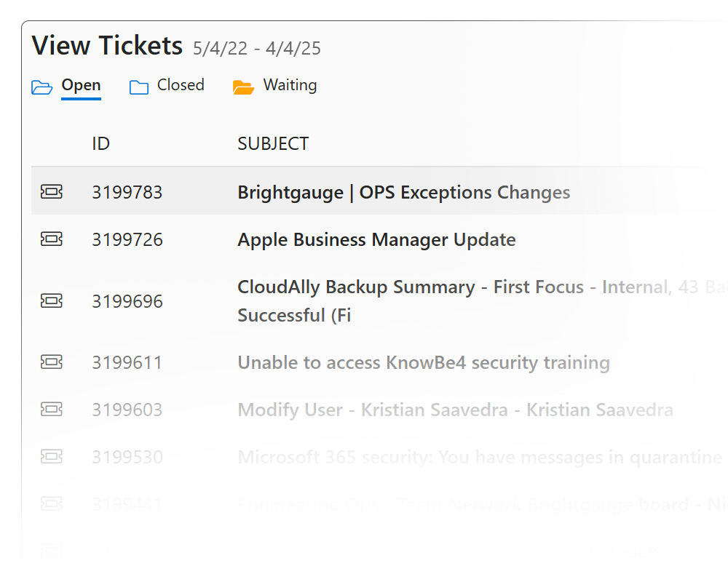The image size is (728, 582).
Task: Click ticket icon for ticket 3199783
Action: click(x=51, y=192)
